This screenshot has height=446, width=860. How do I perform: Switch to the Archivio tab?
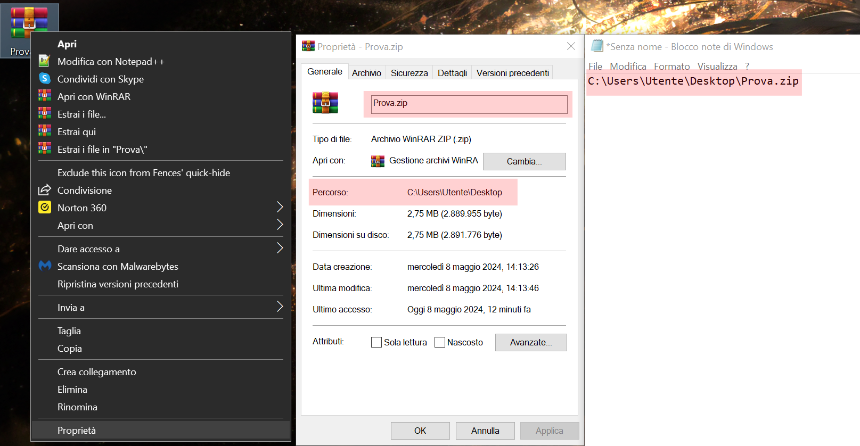(366, 73)
